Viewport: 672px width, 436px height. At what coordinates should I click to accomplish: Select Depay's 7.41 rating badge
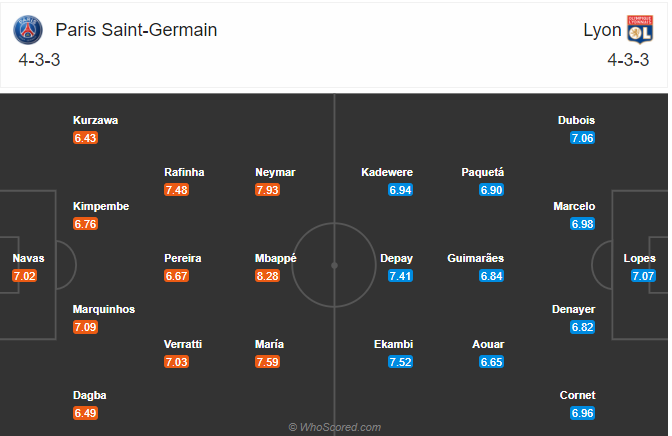point(400,276)
